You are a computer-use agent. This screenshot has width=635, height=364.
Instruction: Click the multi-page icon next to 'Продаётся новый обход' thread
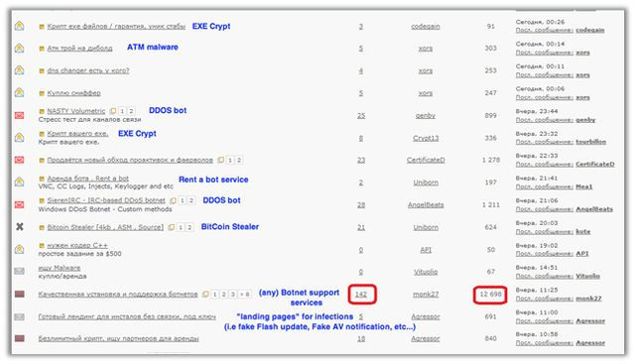pos(220,160)
